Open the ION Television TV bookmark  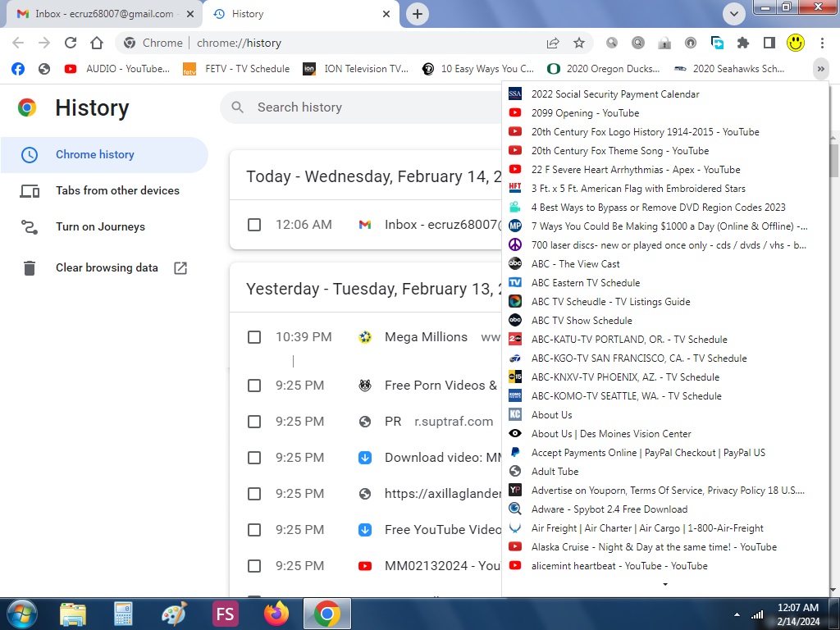(356, 69)
